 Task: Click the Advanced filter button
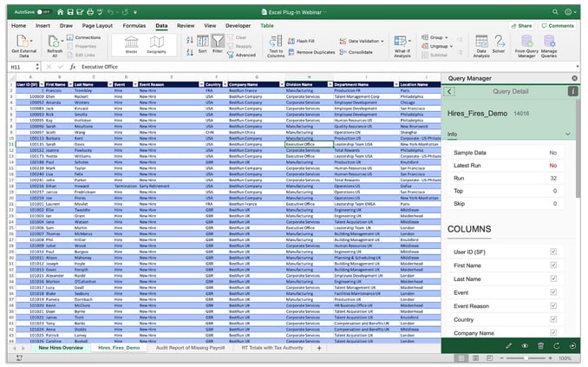point(241,56)
